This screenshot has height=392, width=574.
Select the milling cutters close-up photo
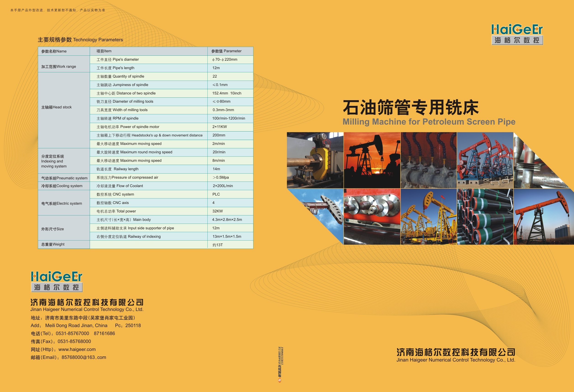pyautogui.click(x=372, y=217)
